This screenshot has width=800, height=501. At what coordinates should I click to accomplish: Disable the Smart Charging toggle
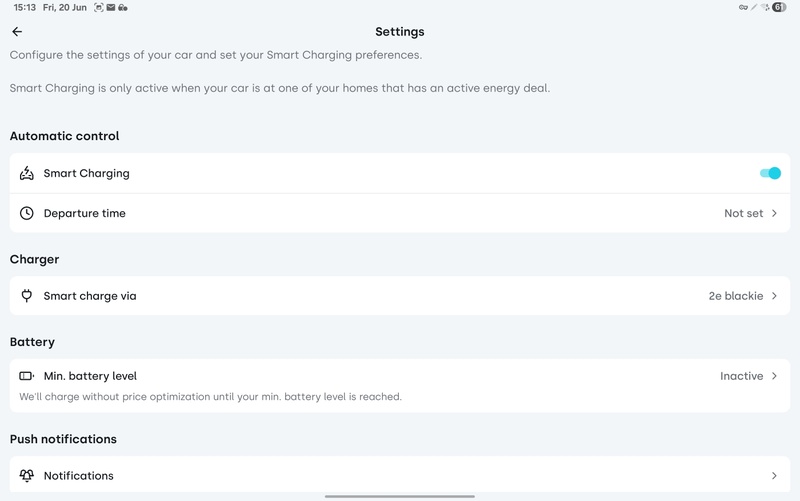pyautogui.click(x=770, y=173)
